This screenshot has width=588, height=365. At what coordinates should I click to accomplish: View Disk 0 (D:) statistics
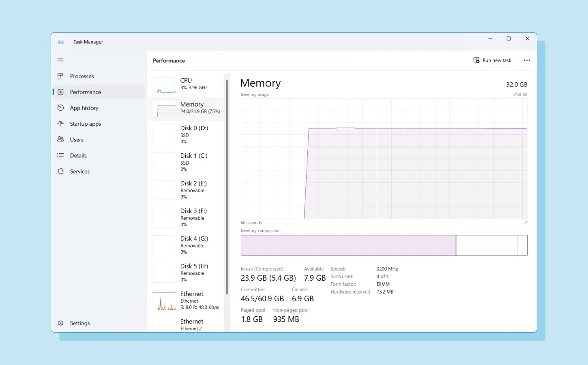tap(187, 134)
